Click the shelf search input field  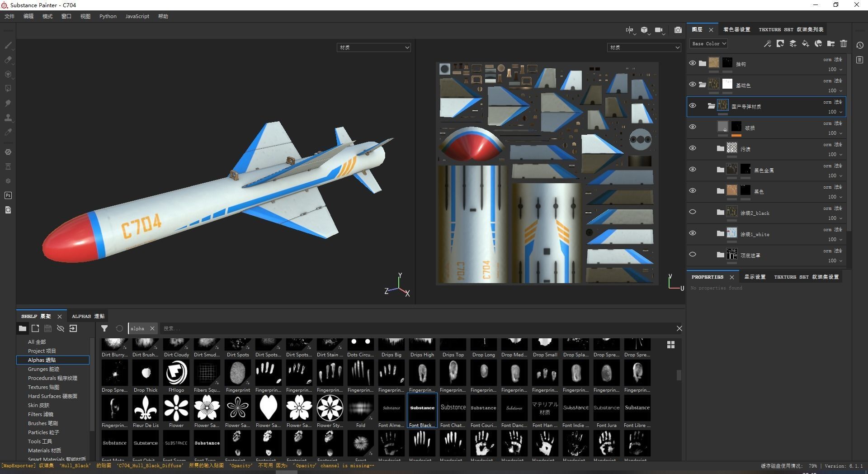(416, 328)
